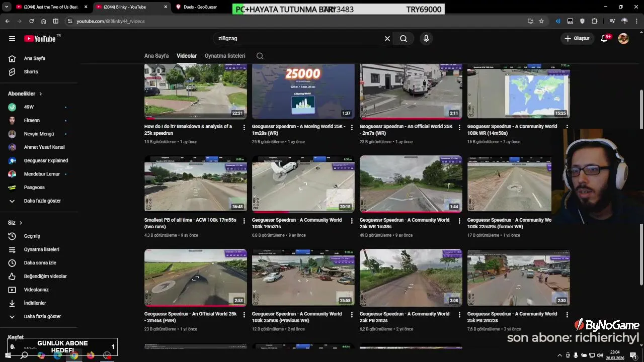The image size is (644, 362).
Task: Switch to channel Oynatma listeleri tab
Action: point(225,56)
